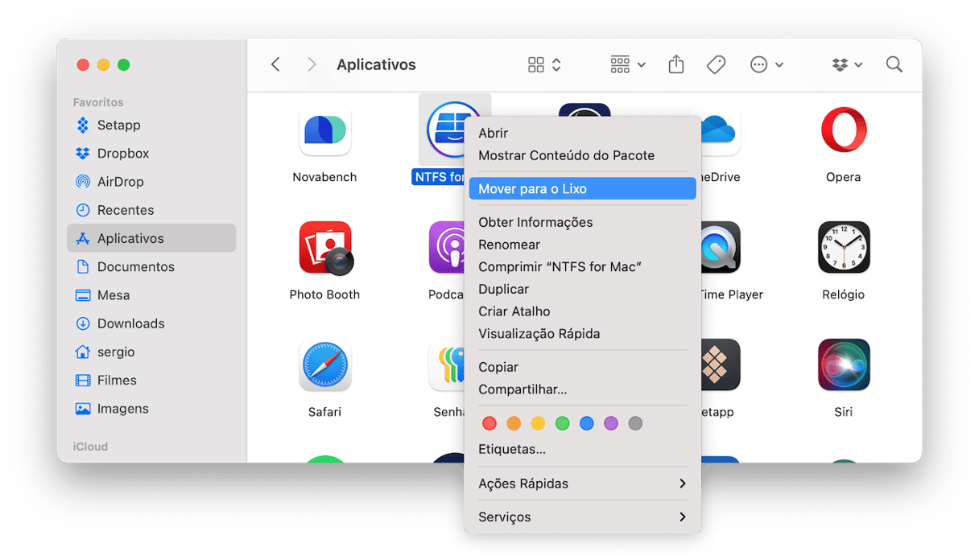The image size is (979, 560).
Task: Click the Novabench label text
Action: click(x=324, y=177)
